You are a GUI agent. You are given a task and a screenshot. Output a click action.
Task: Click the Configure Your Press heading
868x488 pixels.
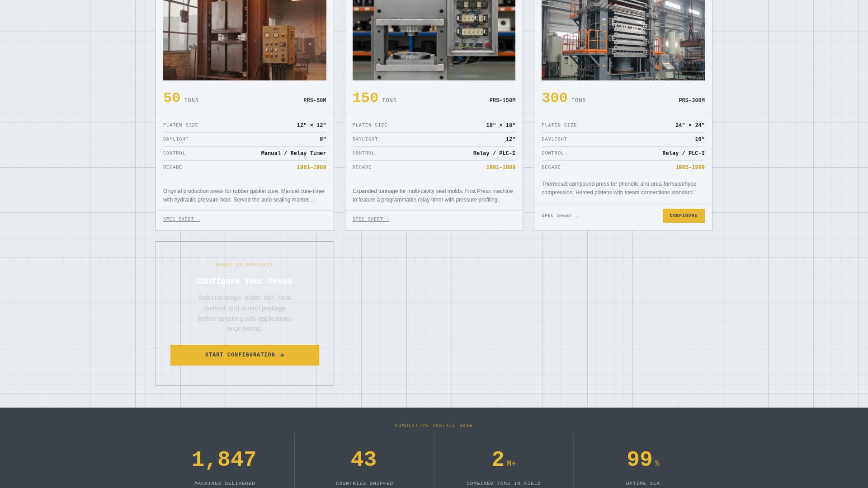[245, 281]
